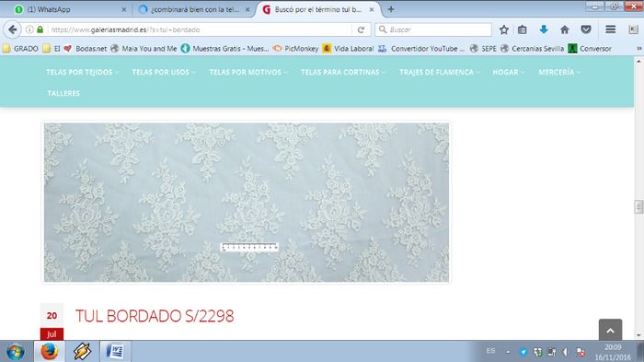Open the embroidered tulle fabric image
The height and width of the screenshot is (362, 644).
247,202
